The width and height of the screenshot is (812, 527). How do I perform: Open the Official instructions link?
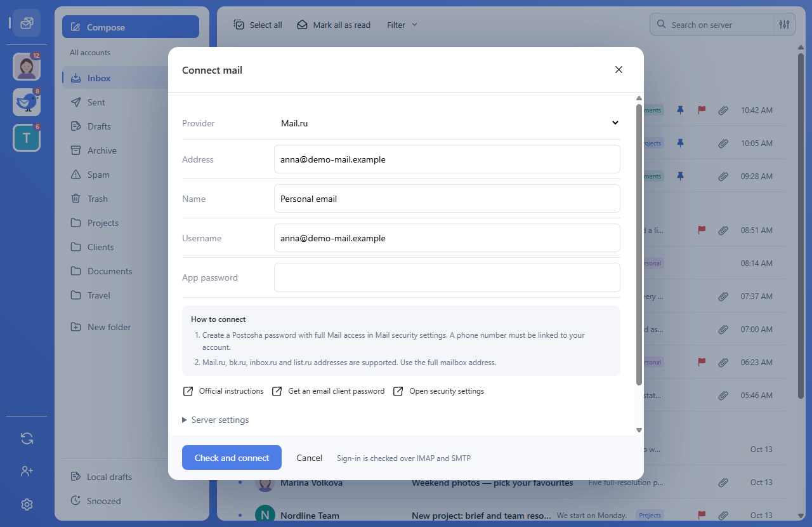[223, 391]
